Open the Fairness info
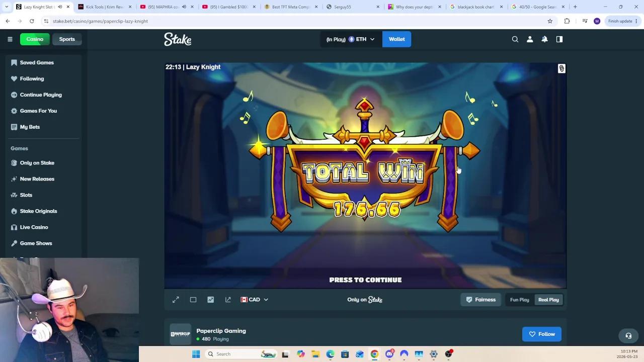This screenshot has width=644, height=362. (x=480, y=300)
